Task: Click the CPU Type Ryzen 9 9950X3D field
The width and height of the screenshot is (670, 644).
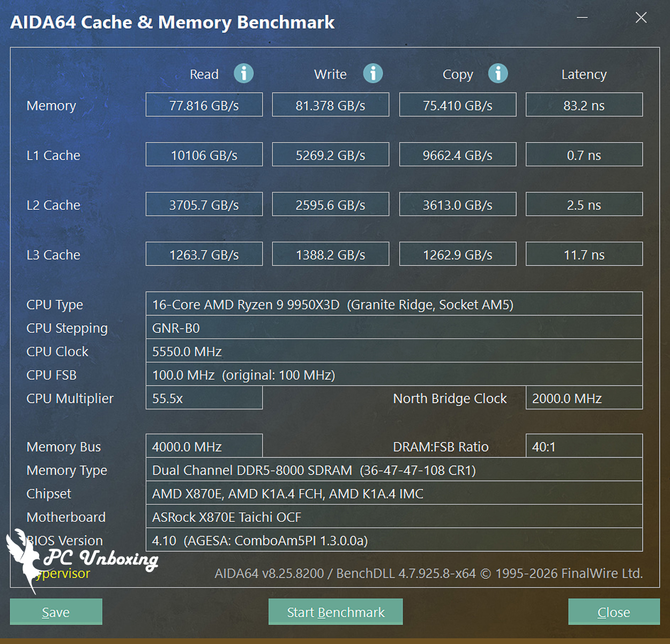Action: (394, 305)
